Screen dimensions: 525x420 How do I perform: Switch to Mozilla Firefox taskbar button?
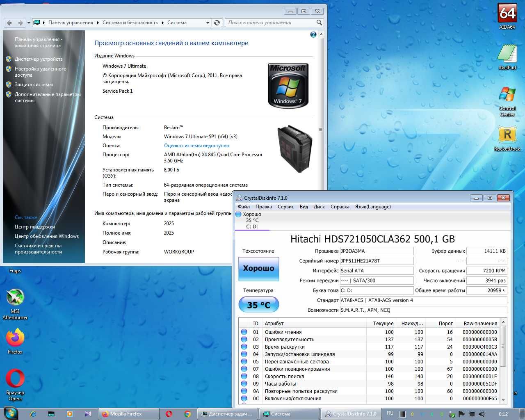(129, 414)
